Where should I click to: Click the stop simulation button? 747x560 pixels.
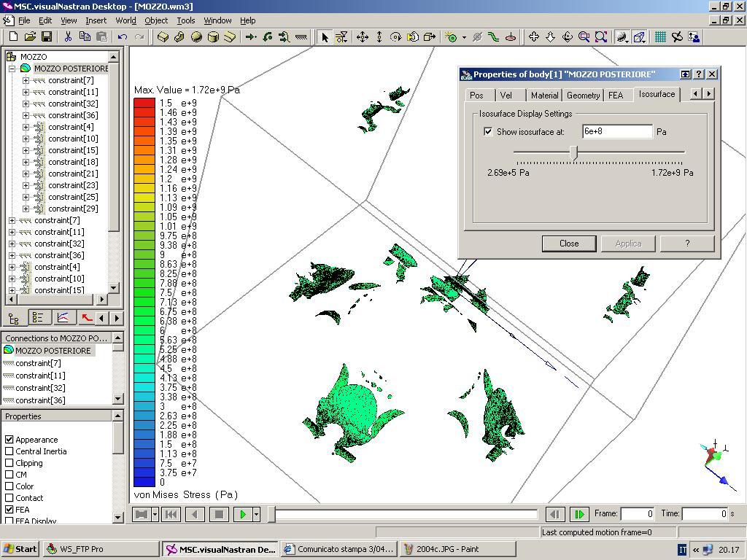[x=219, y=514]
